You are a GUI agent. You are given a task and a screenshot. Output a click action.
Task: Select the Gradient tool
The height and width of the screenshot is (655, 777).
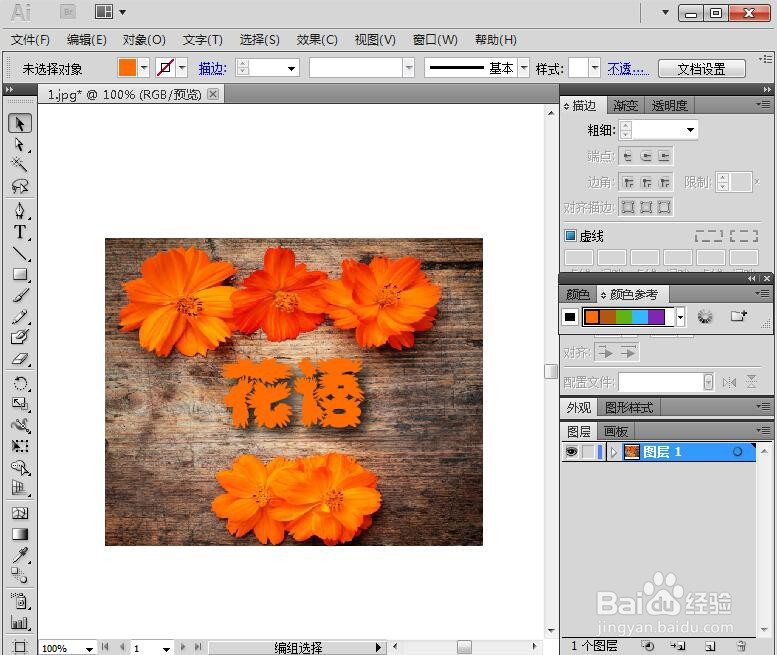click(x=20, y=534)
